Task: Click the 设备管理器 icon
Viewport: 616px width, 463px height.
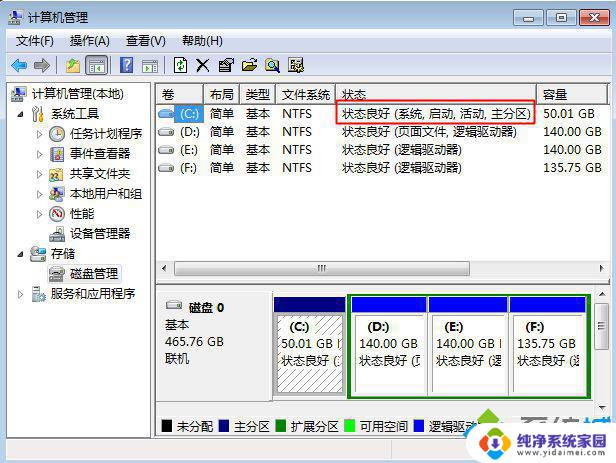Action: 57,234
